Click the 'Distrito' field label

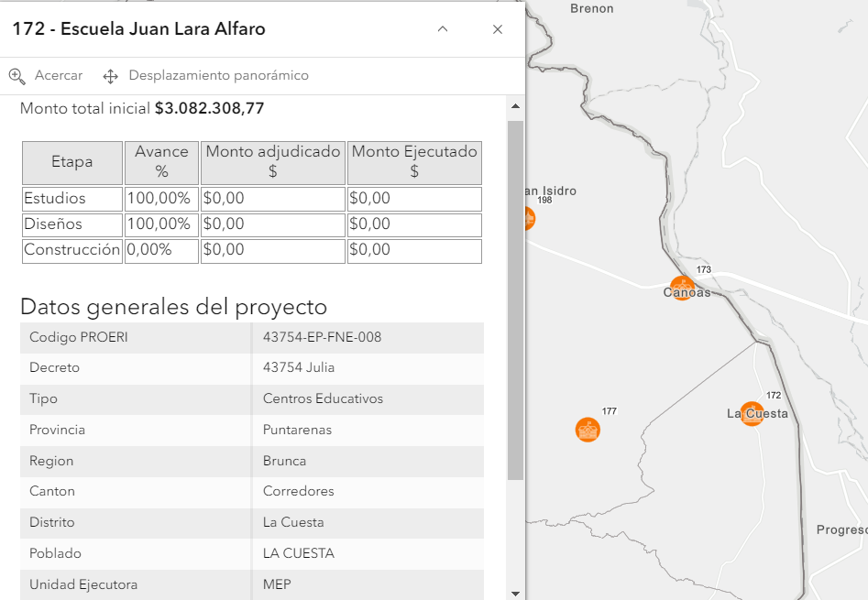[52, 522]
